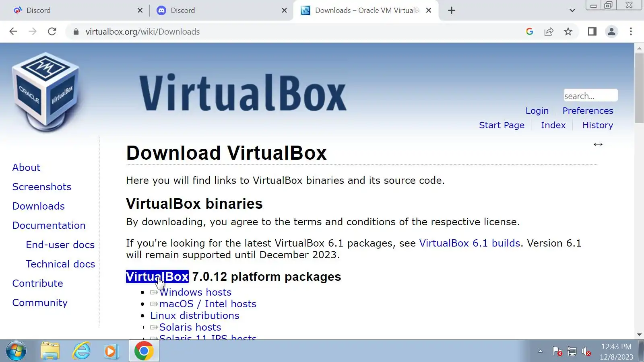Select the Downloads – Oracle VM VirtualBox tab
This screenshot has height=362, width=644.
pos(364,10)
